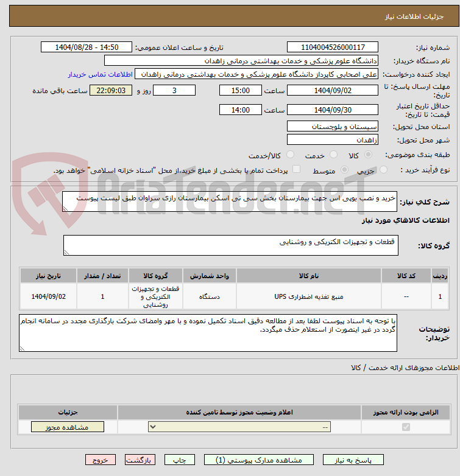Click the منبع تغذیه اضطراری UPS cell

coord(309,296)
